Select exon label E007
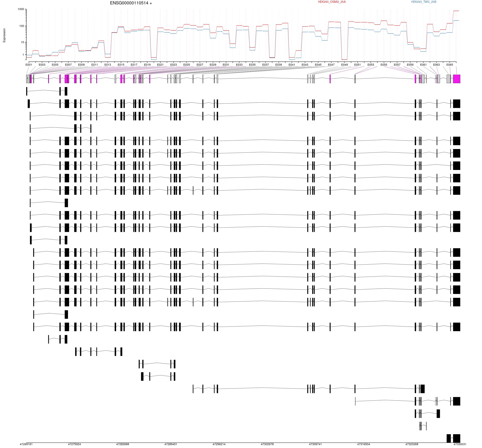 (x=68, y=65)
